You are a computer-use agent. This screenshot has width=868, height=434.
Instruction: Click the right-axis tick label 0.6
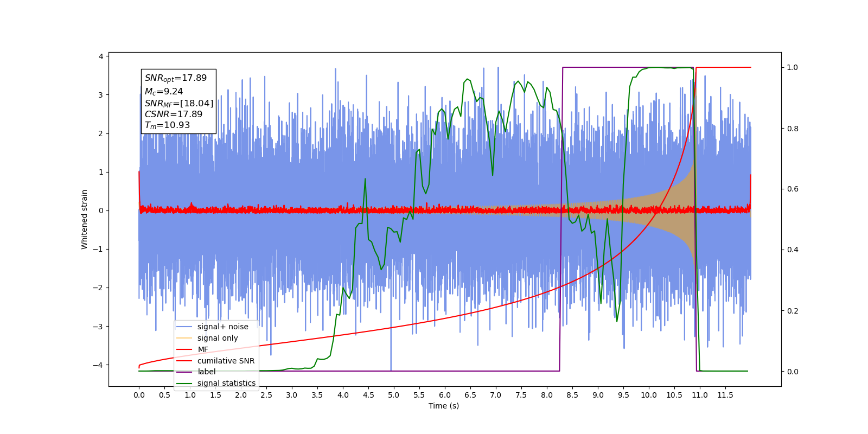793,189
